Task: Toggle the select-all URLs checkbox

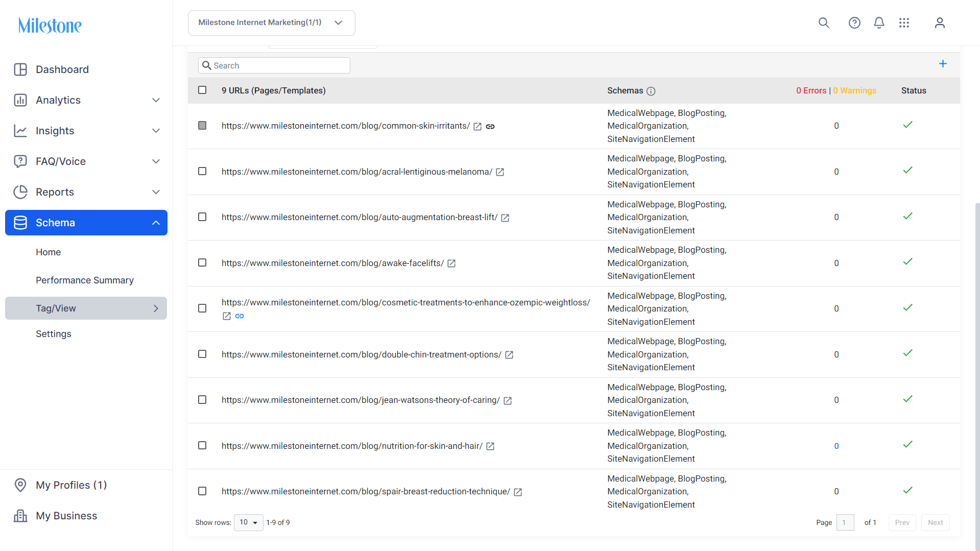Action: [202, 90]
